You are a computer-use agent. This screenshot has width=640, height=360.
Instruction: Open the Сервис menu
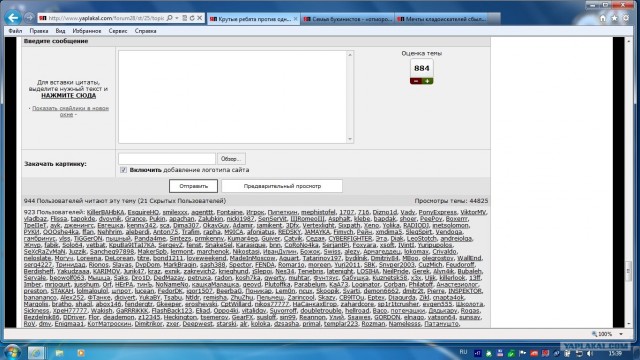coord(118,31)
